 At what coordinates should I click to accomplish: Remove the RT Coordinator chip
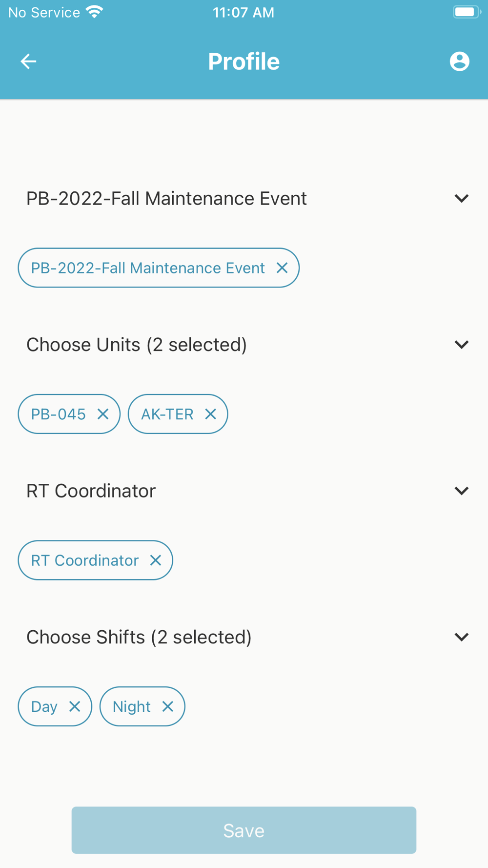[155, 560]
